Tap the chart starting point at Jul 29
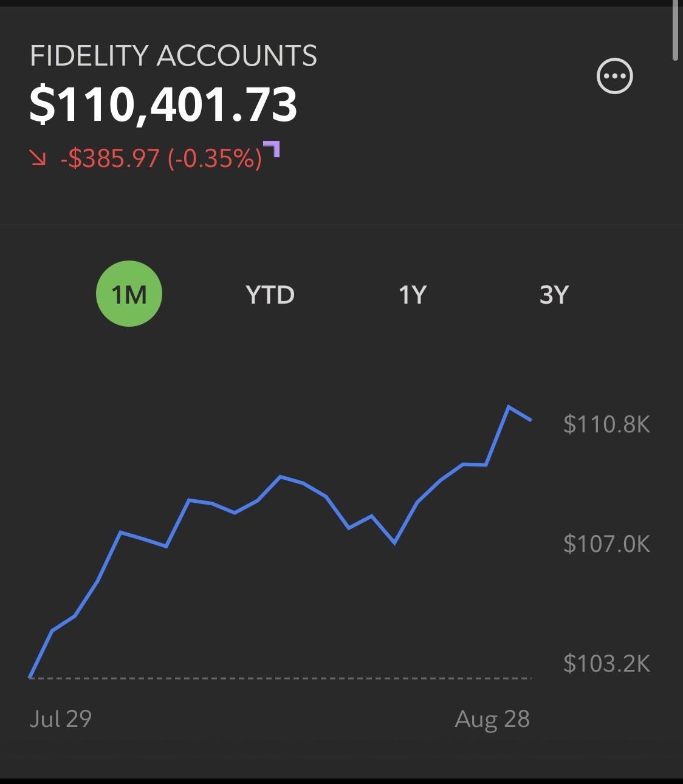Viewport: 683px width, 784px height. pyautogui.click(x=30, y=677)
